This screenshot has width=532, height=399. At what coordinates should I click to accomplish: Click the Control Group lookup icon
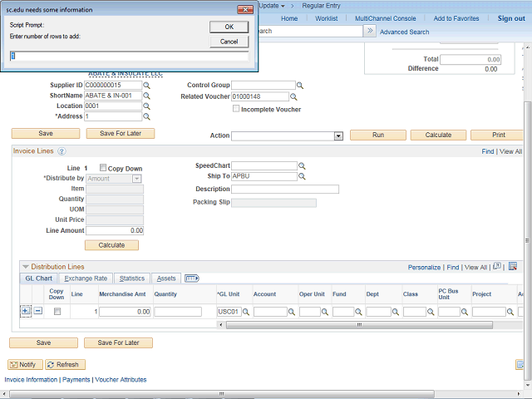click(x=301, y=86)
